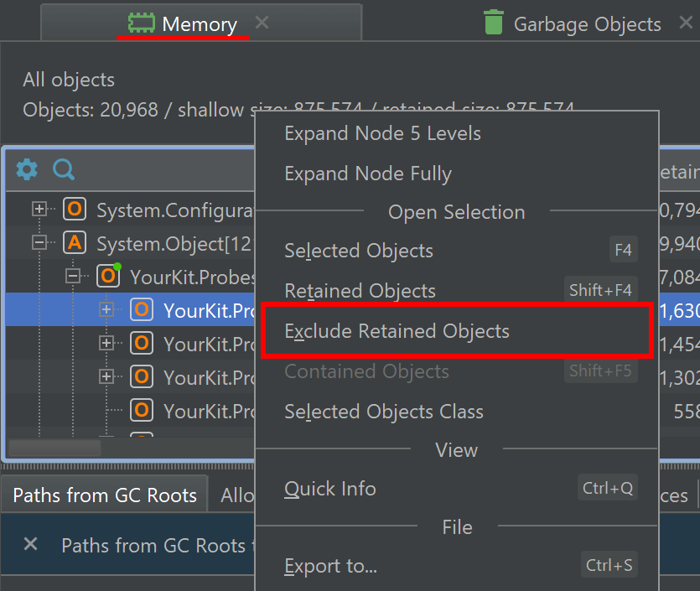Expand the System.Configuration tree node
Viewport: 700px width, 591px height.
point(39,210)
